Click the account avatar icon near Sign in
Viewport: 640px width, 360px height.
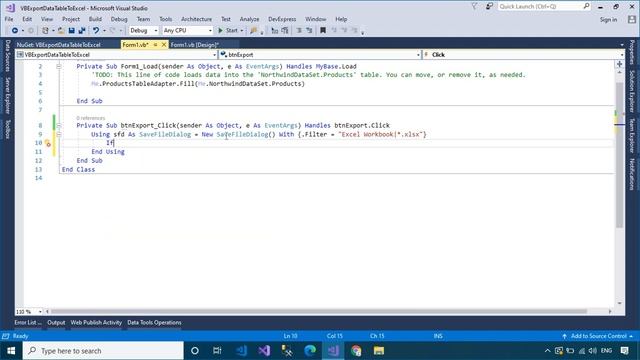(x=632, y=19)
